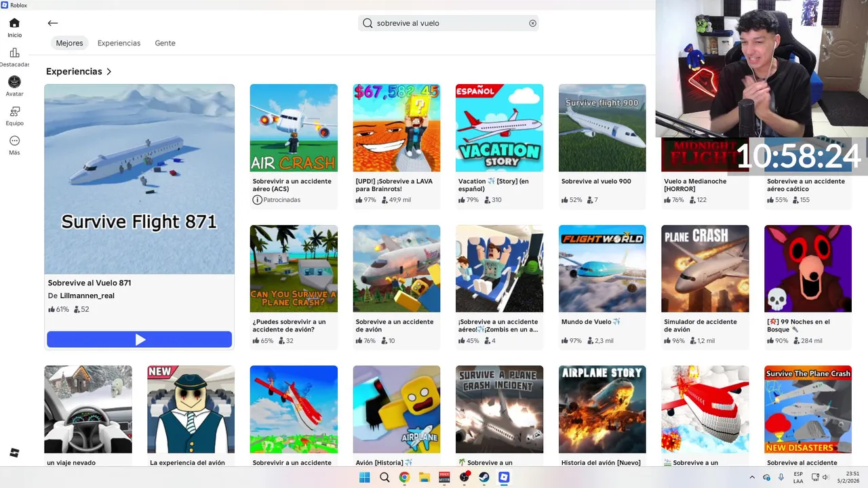Screen dimensions: 868x488
Task: Click Roblox logo icon at sidebar bottom
Action: coord(14,453)
